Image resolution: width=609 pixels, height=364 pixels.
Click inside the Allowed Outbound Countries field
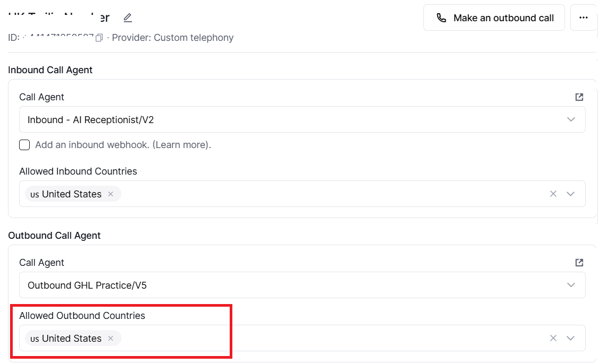tap(329, 339)
